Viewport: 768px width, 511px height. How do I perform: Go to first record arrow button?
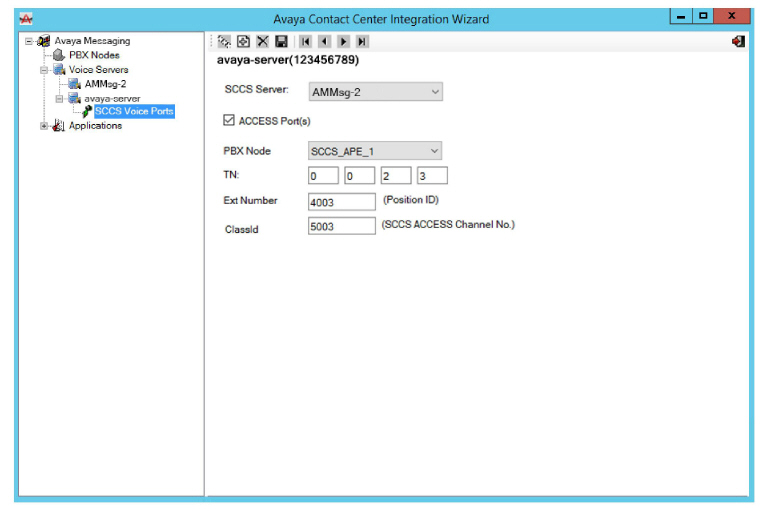[x=305, y=42]
